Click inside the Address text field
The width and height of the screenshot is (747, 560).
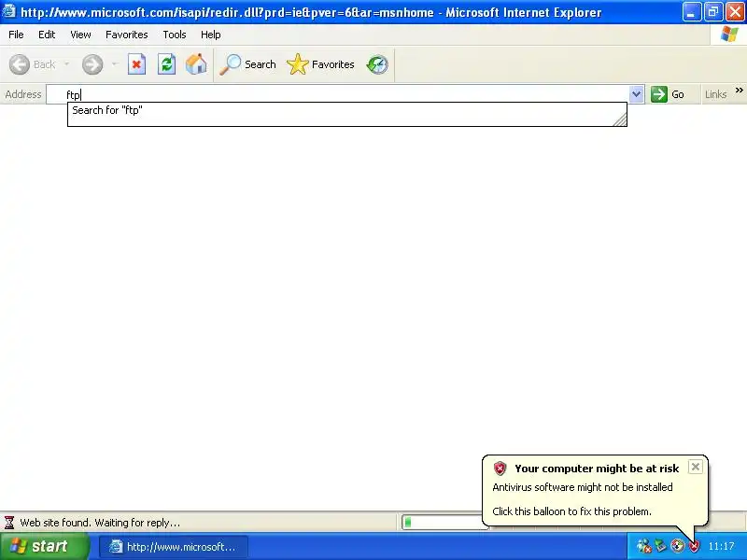(x=337, y=94)
